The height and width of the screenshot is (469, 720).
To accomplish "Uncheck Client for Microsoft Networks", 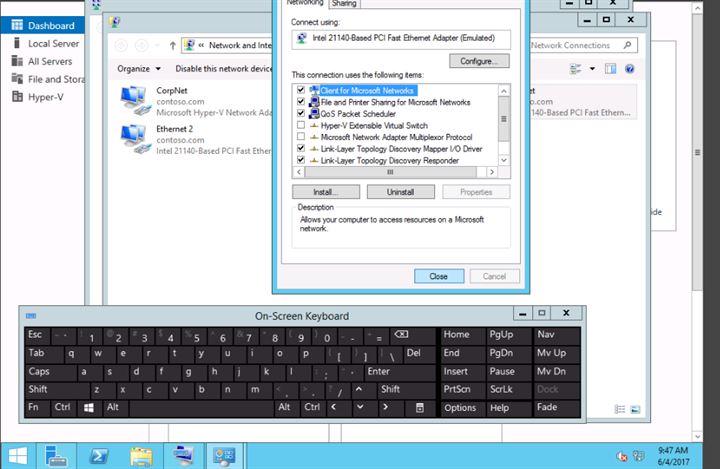I will [301, 90].
